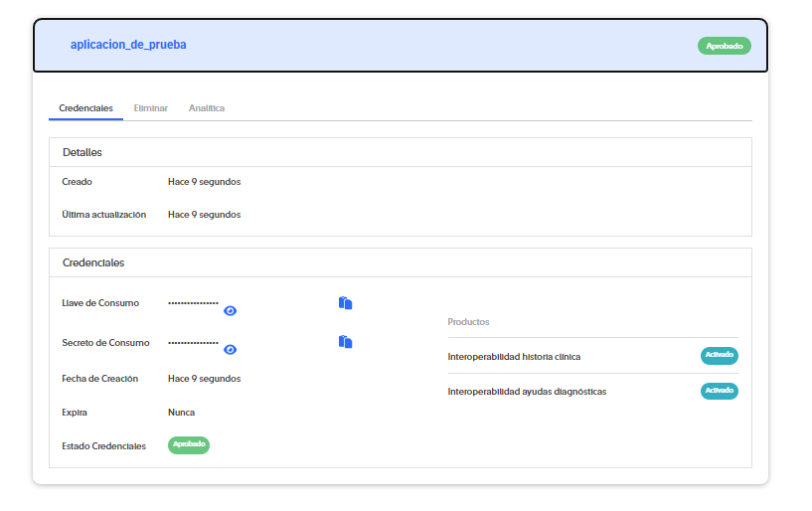Click the Credenciales section heading
Viewport: 812px width, 511px height.
pyautogui.click(x=93, y=262)
